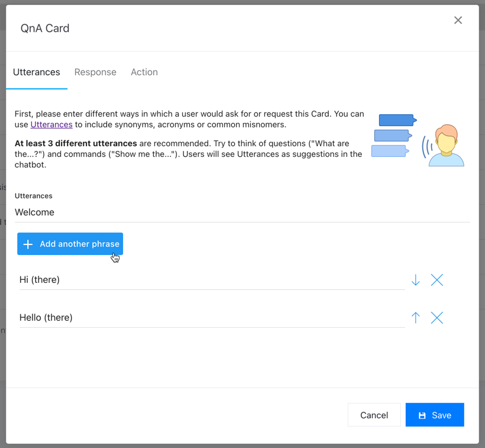The height and width of the screenshot is (448, 485).
Task: Move the "Hello (there)" phrase up
Action: (416, 318)
